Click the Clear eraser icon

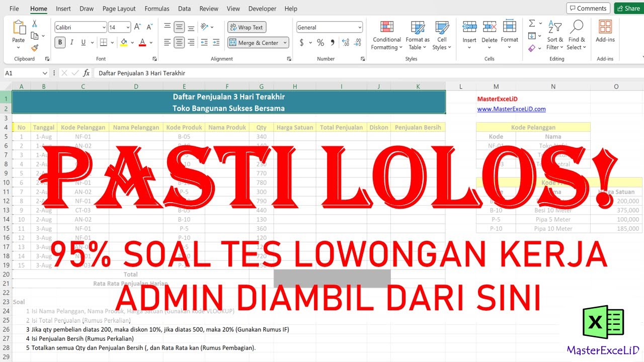pos(532,48)
